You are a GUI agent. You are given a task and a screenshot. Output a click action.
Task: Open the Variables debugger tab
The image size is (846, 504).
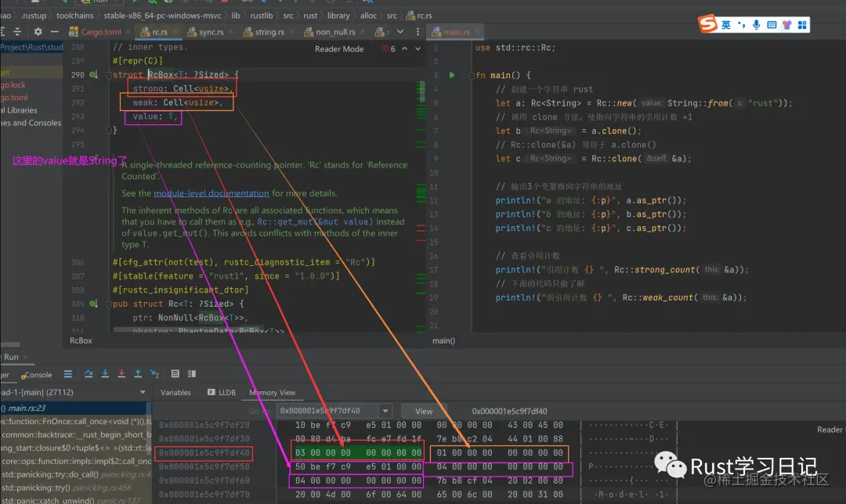(175, 392)
